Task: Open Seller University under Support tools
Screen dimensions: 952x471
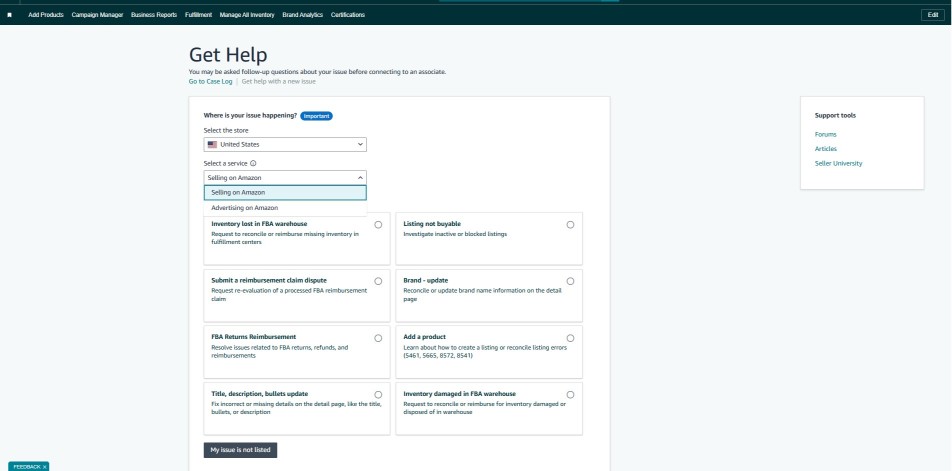Action: 838,163
